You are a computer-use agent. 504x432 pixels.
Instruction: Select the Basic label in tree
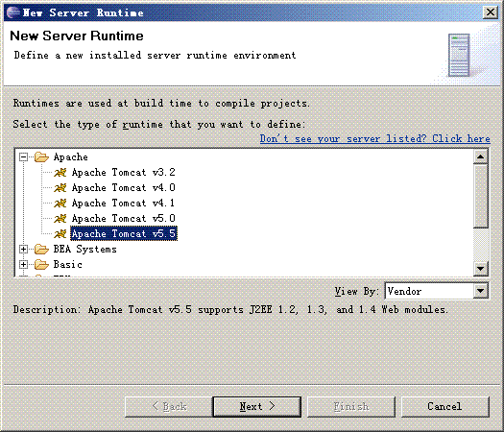(67, 265)
